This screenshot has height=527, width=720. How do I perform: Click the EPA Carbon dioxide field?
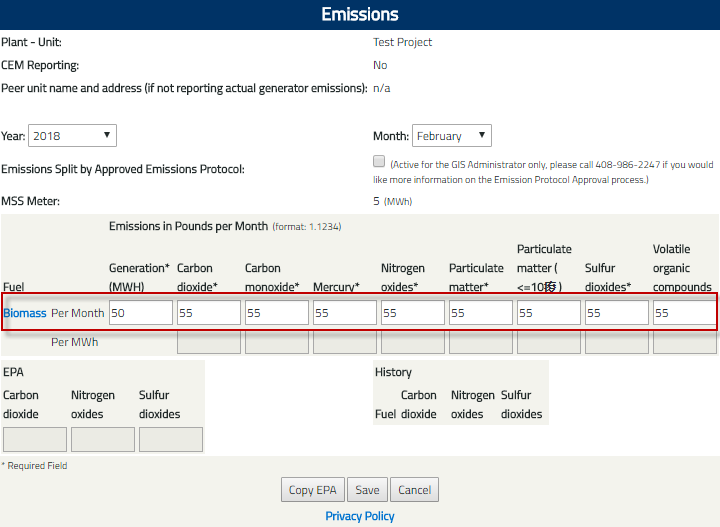point(35,440)
